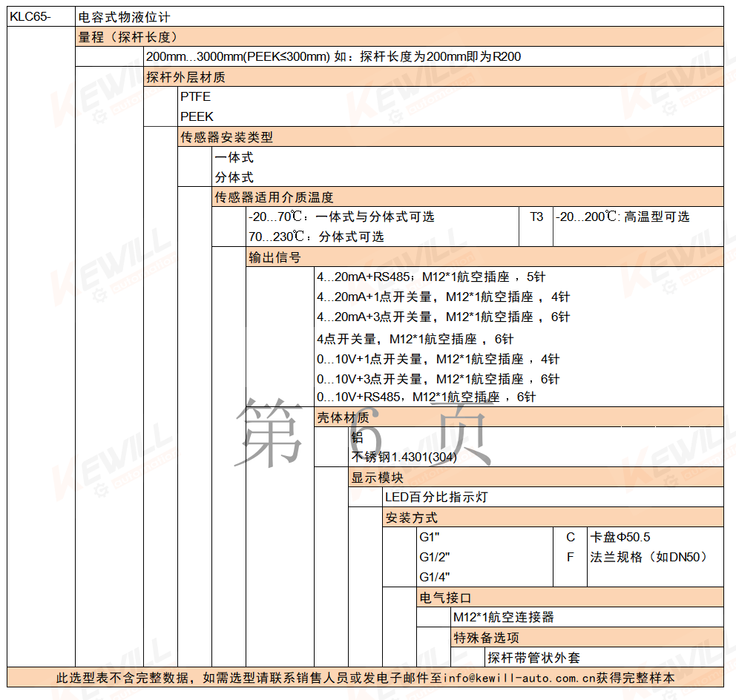Select the G1/2" mounting option

pyautogui.click(x=435, y=557)
